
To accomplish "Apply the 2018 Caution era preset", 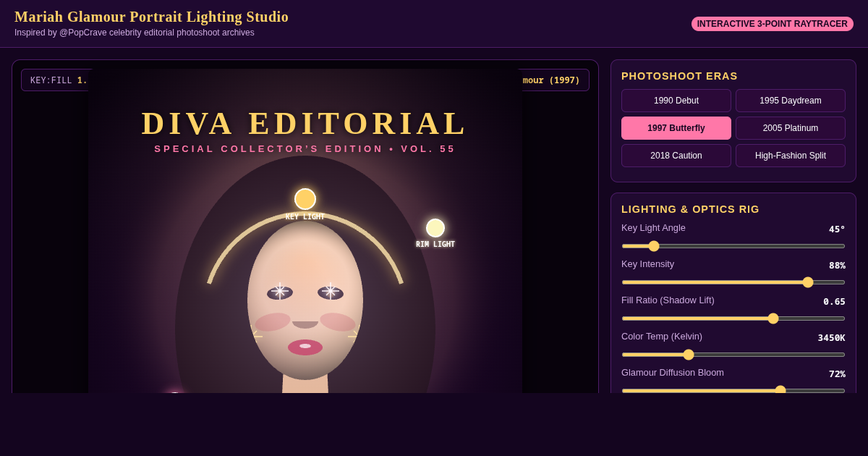I will tap(676, 156).
